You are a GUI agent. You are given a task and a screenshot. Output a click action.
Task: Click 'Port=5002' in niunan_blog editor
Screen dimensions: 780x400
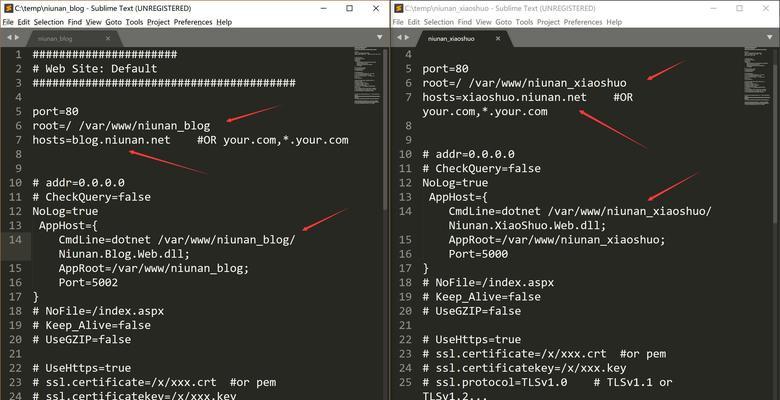(x=88, y=282)
